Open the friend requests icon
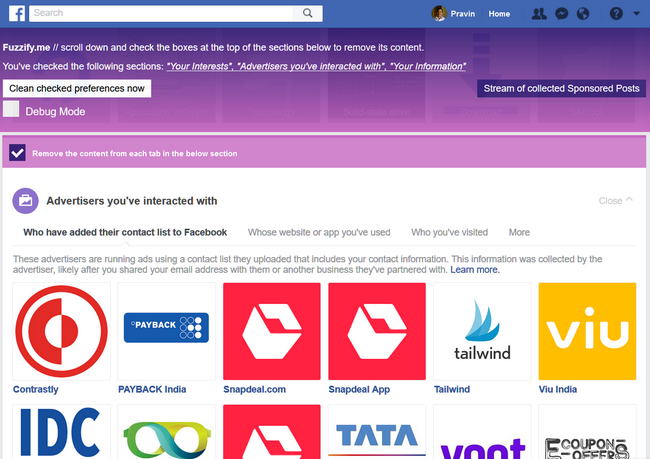The image size is (650, 459). coord(539,14)
